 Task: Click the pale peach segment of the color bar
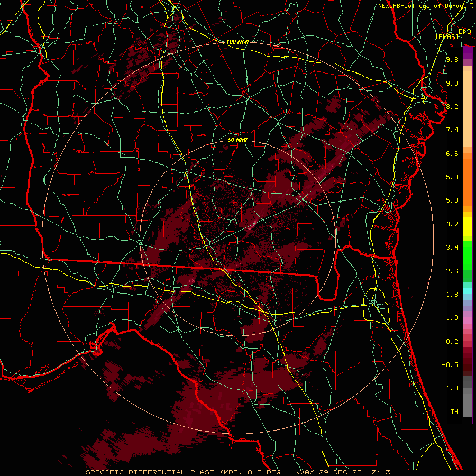[467, 109]
